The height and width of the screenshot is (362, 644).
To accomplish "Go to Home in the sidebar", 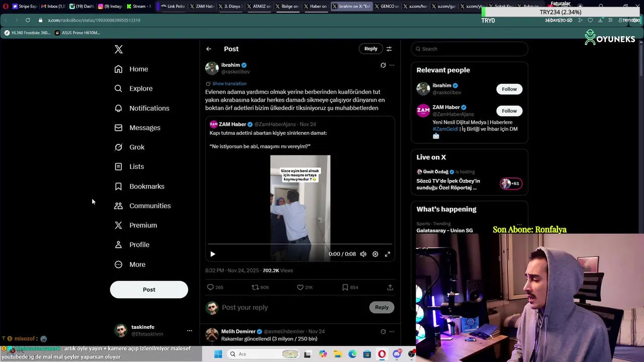I will coord(131,69).
